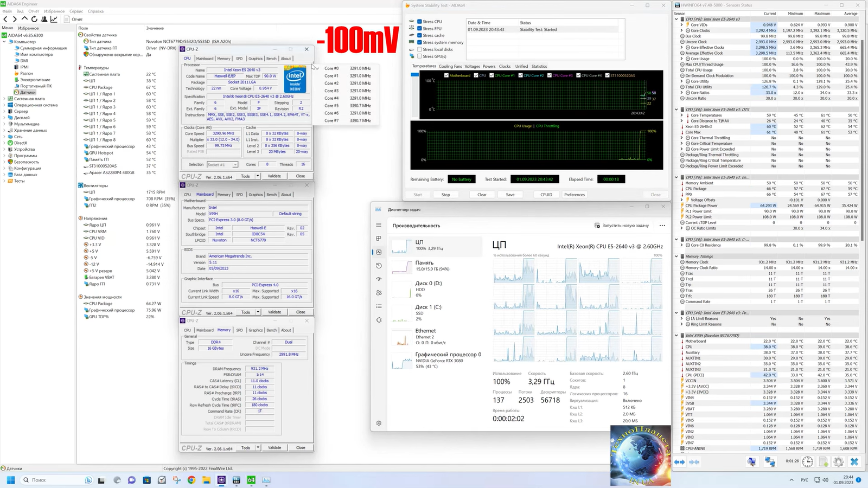Expand the Системная плата tree node
This screenshot has height=488, width=868.
(4, 99)
